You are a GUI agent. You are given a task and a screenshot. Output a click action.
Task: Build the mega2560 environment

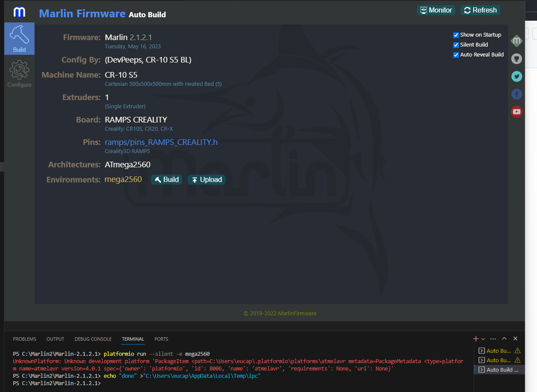tap(167, 180)
